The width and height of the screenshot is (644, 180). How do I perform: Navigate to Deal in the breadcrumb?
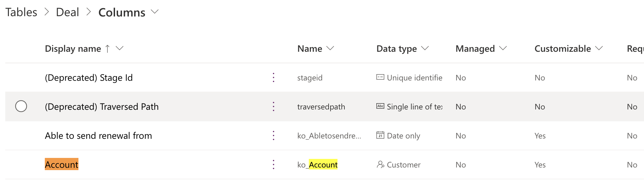pos(68,12)
